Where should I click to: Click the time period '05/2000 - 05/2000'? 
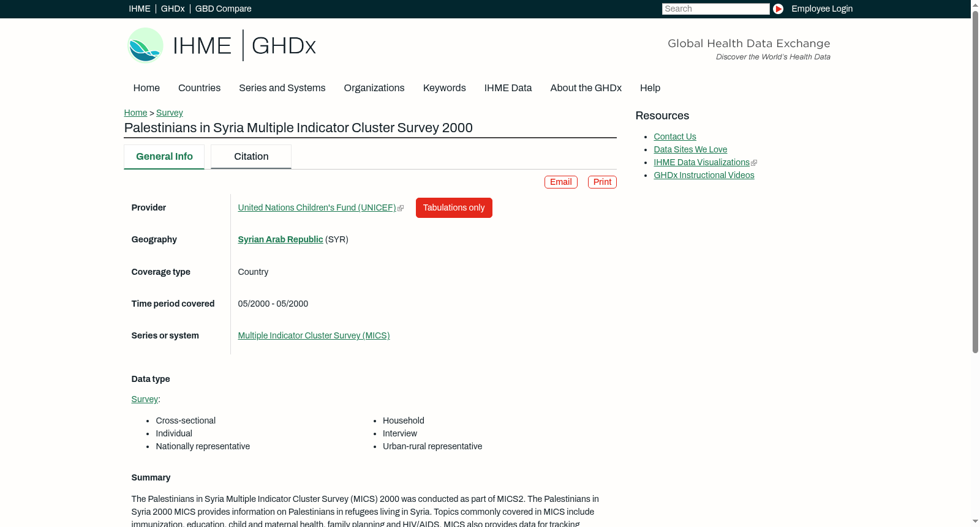[x=273, y=304]
